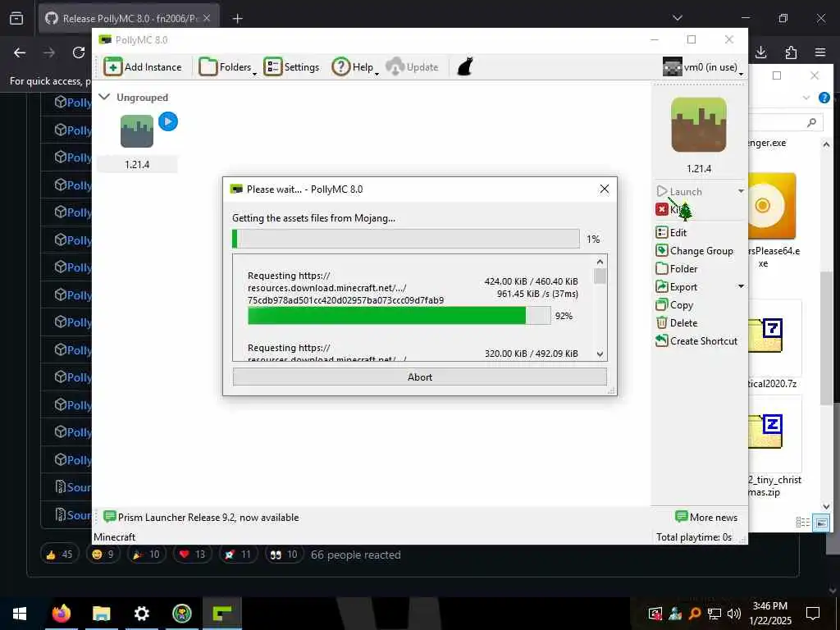The image size is (840, 630).
Task: Click Change Group in sidebar
Action: click(x=694, y=251)
